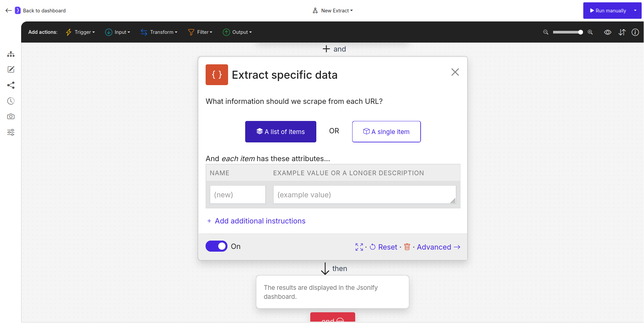Toggle preview mode with the eye icon

coord(608,32)
